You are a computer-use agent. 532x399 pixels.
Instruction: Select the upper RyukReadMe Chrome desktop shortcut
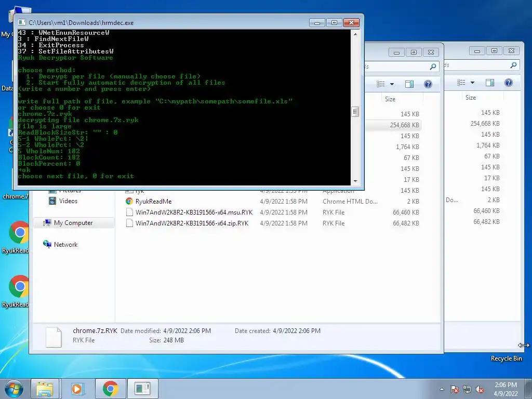click(x=16, y=237)
